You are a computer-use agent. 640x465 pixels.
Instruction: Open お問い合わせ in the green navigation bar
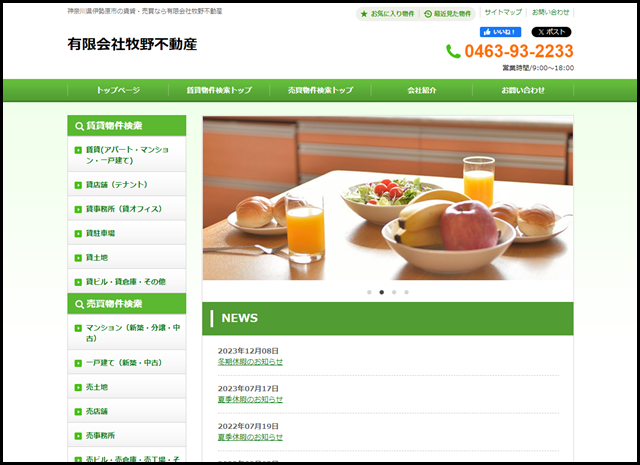point(523,90)
